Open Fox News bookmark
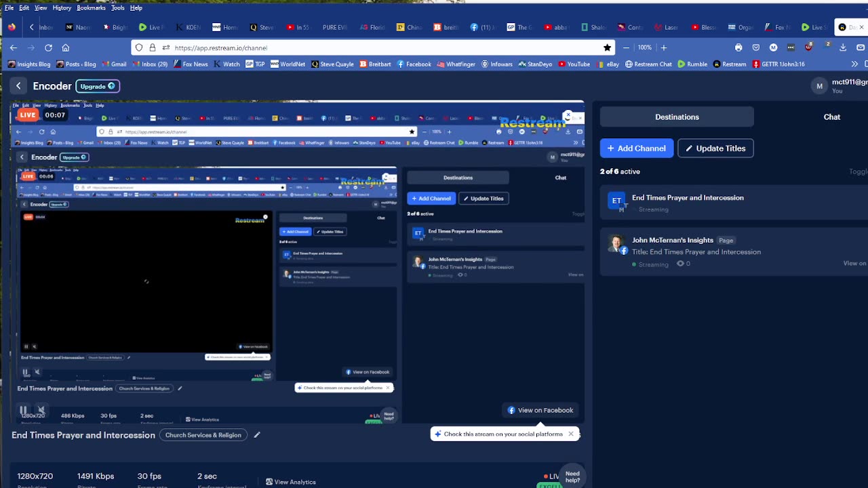Screen dimensions: 868x488 click(x=189, y=64)
